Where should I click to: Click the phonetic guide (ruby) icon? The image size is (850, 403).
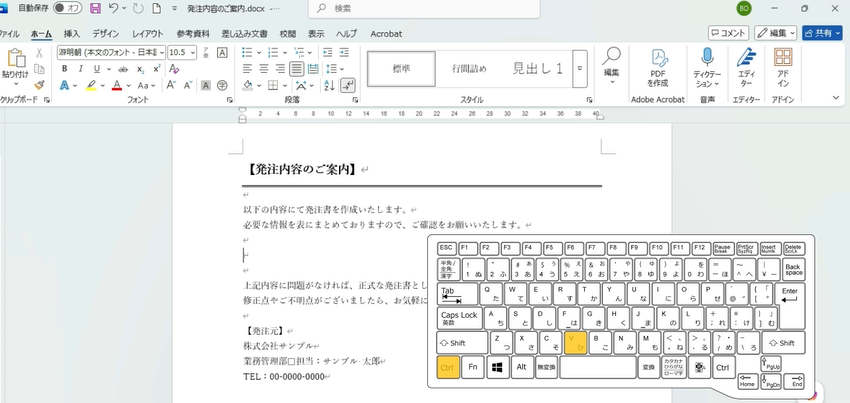point(206,53)
